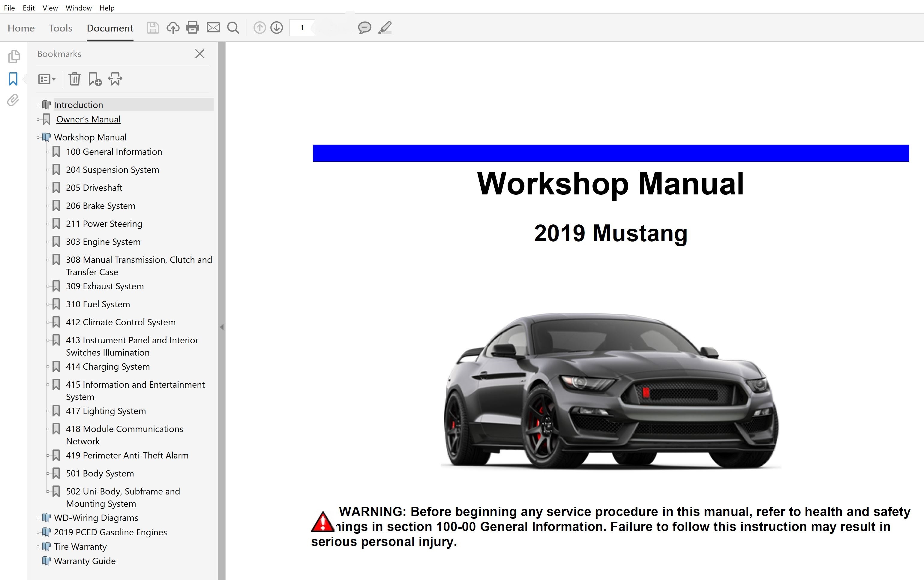This screenshot has width=924, height=580.
Task: Click the add new bookmark icon
Action: [x=95, y=79]
